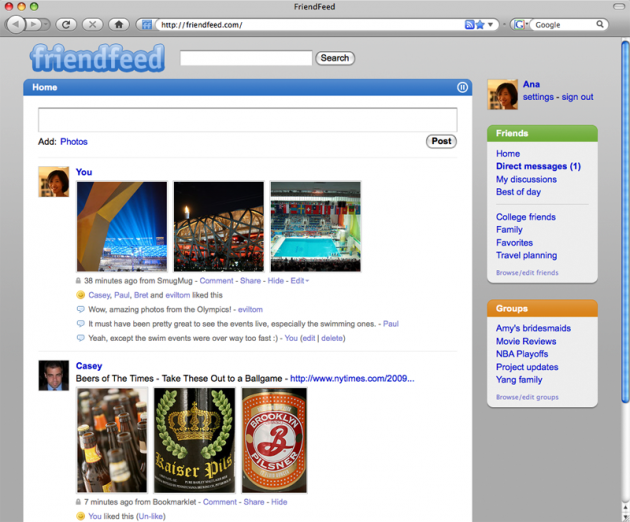Screen dimensions: 630x522
Task: Open the bookmark dropdown arrow beside star
Action: point(491,25)
